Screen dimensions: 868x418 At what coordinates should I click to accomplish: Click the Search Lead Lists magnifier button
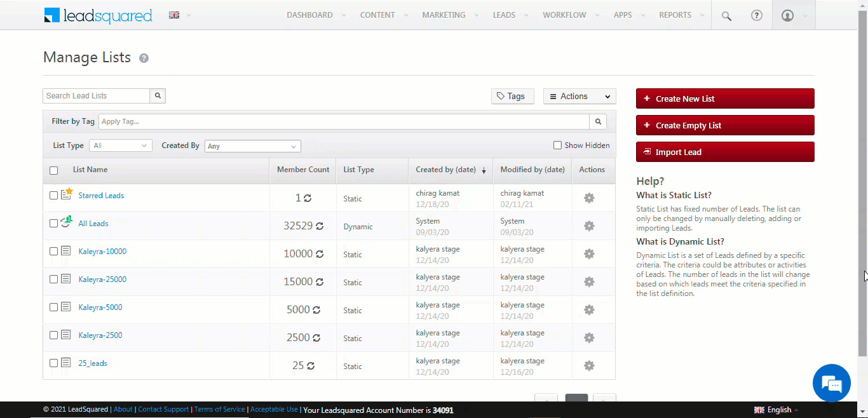point(158,96)
